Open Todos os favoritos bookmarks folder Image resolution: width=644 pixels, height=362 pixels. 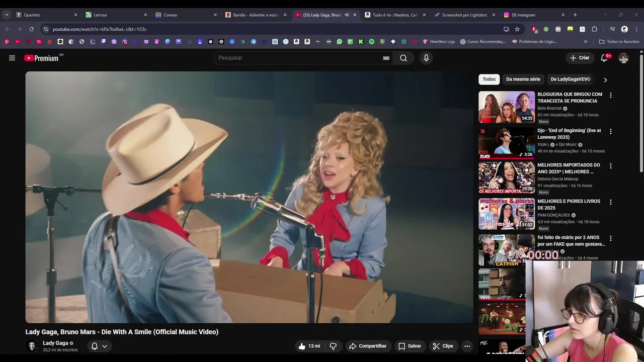619,41
